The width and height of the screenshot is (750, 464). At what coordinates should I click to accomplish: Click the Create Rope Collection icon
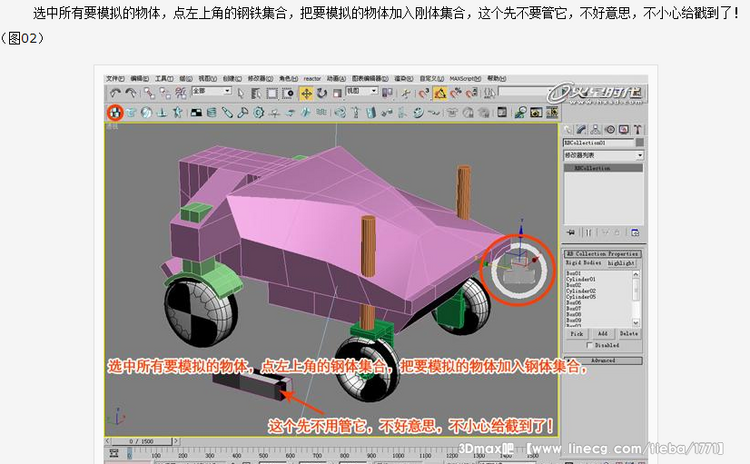tap(162, 113)
